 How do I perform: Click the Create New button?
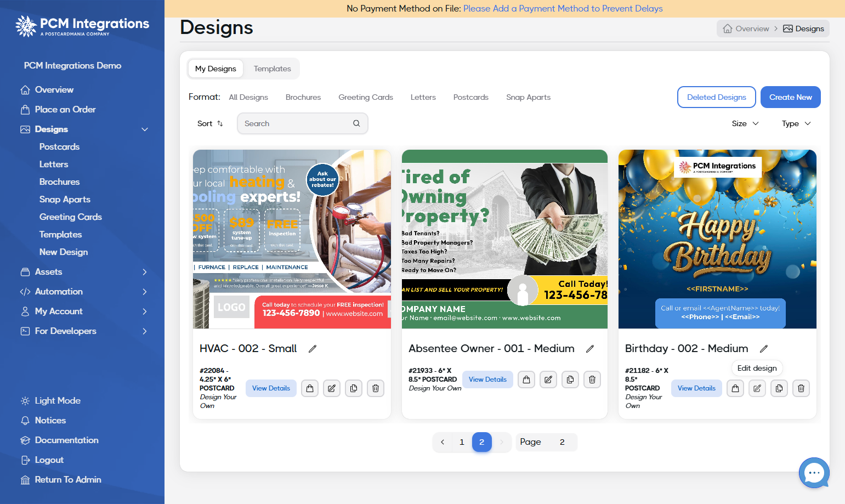click(x=790, y=97)
